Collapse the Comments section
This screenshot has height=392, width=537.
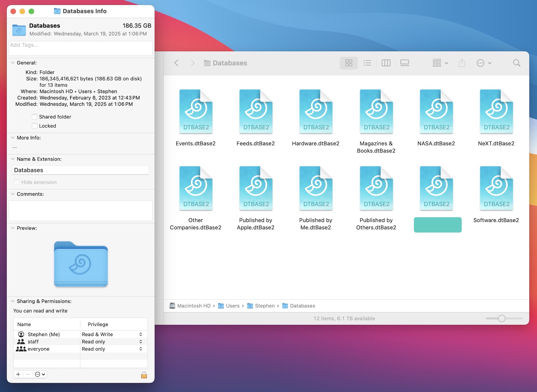pos(13,194)
